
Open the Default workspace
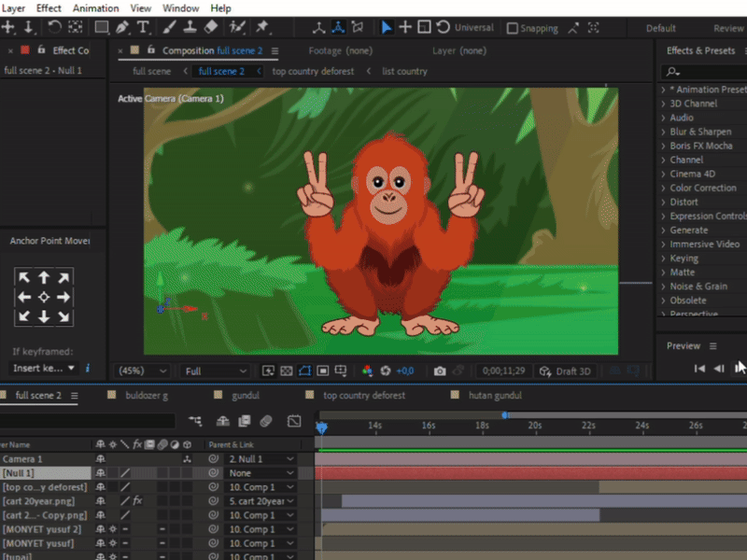pyautogui.click(x=661, y=28)
